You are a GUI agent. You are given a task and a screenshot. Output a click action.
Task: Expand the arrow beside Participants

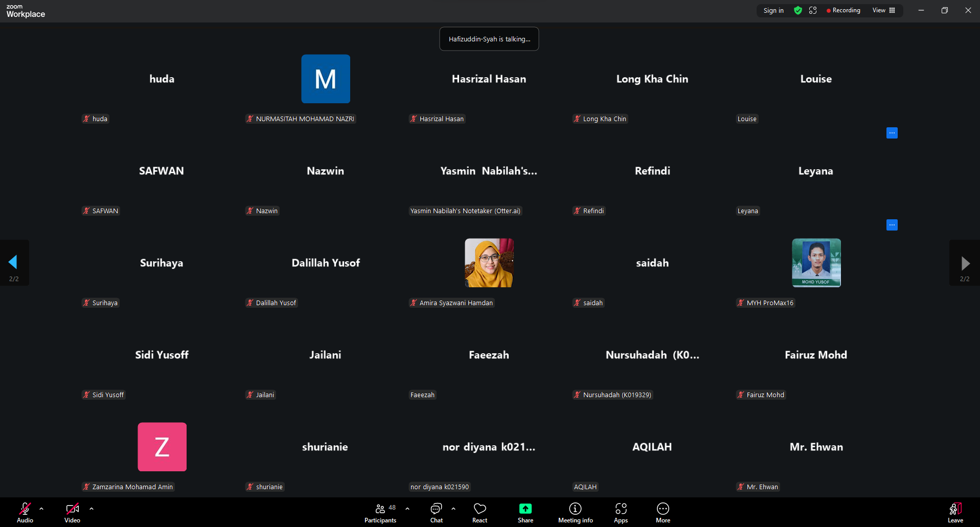pos(407,509)
